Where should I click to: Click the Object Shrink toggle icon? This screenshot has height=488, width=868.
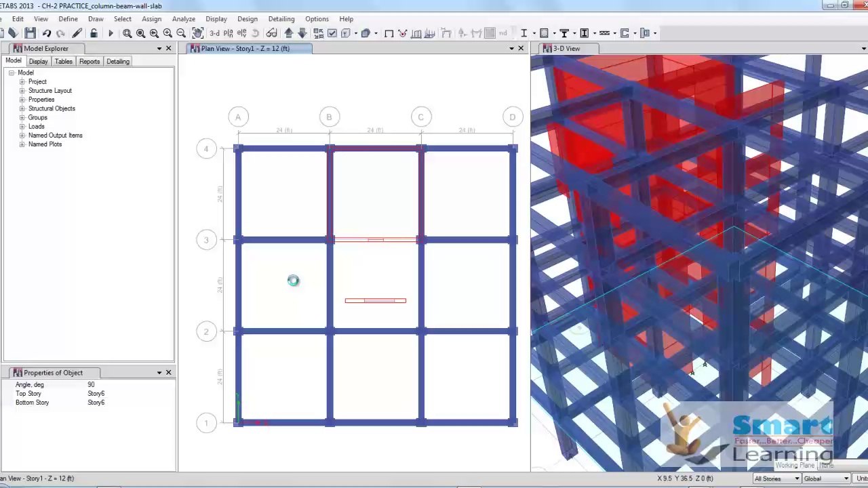click(x=318, y=33)
